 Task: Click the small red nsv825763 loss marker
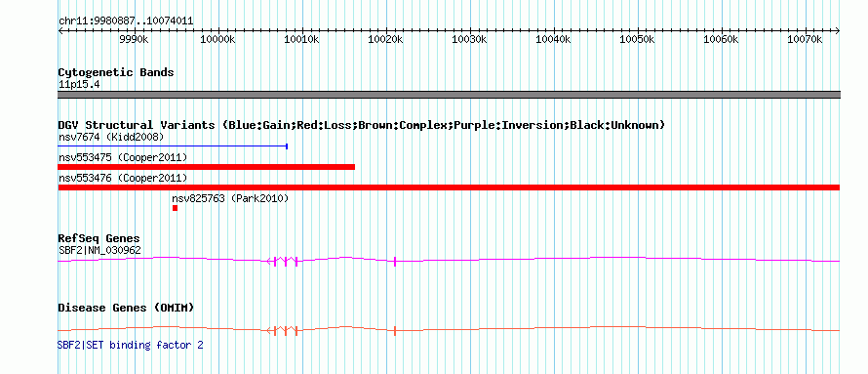175,208
